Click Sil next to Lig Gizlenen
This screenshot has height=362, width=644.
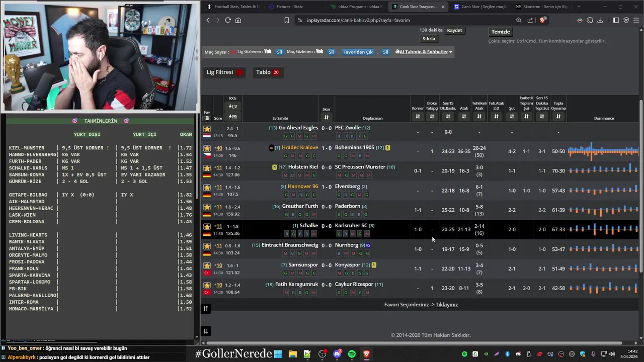[279, 52]
